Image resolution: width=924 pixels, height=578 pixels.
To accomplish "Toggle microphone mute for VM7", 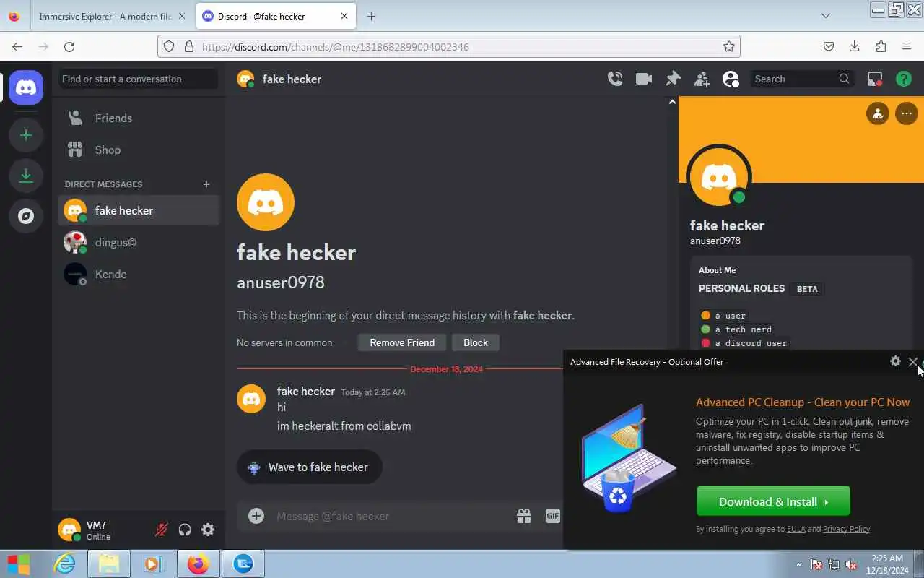I will pos(162,530).
